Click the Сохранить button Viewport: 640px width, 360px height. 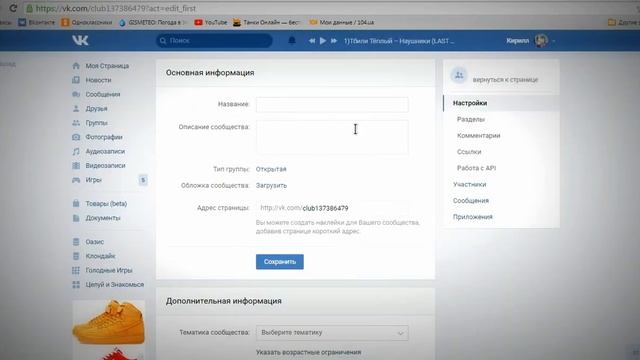(x=280, y=262)
